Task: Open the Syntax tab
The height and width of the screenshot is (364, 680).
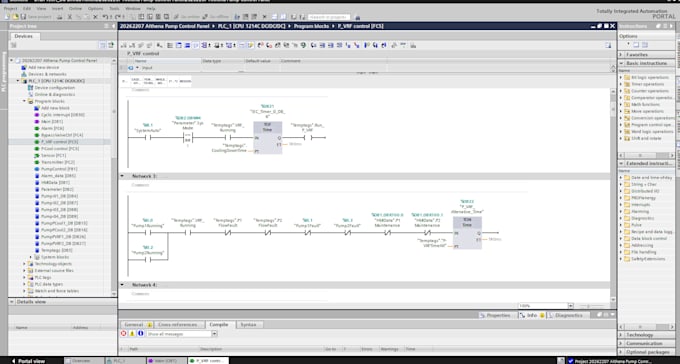Action: tap(248, 325)
